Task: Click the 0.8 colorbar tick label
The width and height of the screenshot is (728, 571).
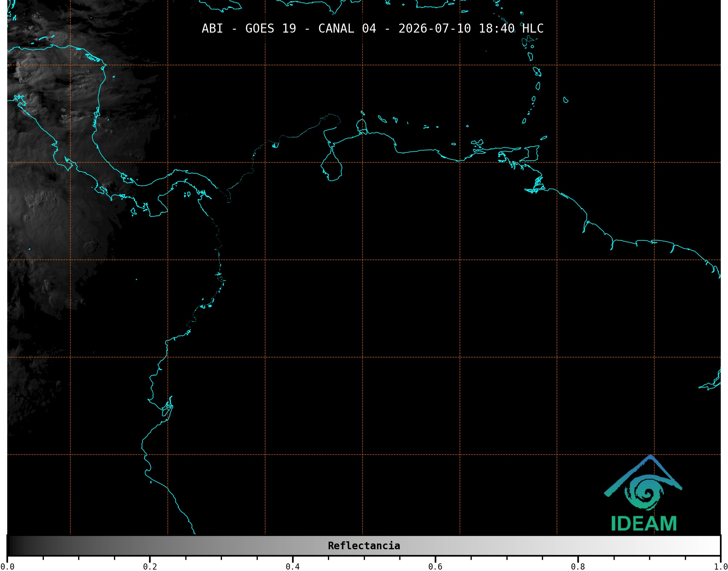Action: tap(578, 566)
